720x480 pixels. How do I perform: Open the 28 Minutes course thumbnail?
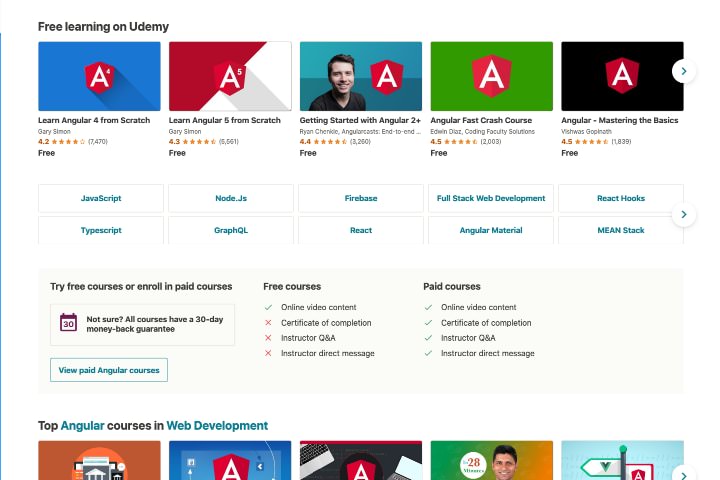click(x=492, y=460)
